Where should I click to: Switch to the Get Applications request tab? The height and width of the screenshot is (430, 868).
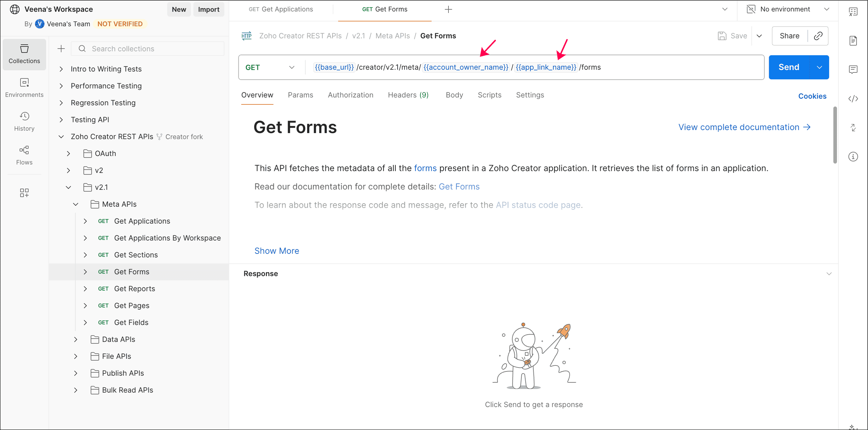(x=281, y=9)
